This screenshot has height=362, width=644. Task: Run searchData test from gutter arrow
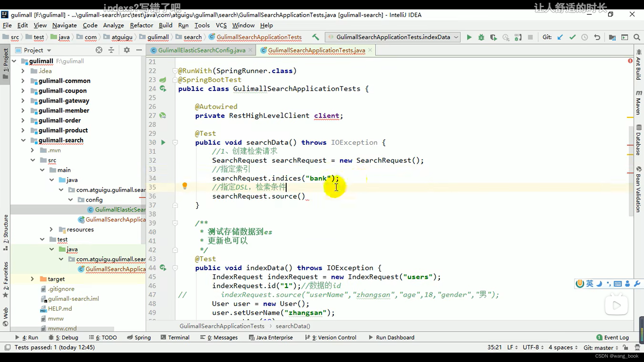point(163,142)
